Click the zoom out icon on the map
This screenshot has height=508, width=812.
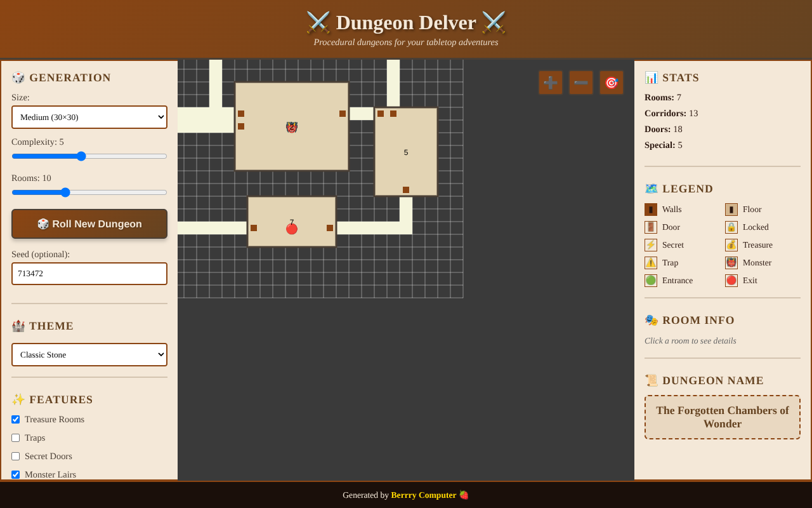click(x=580, y=82)
